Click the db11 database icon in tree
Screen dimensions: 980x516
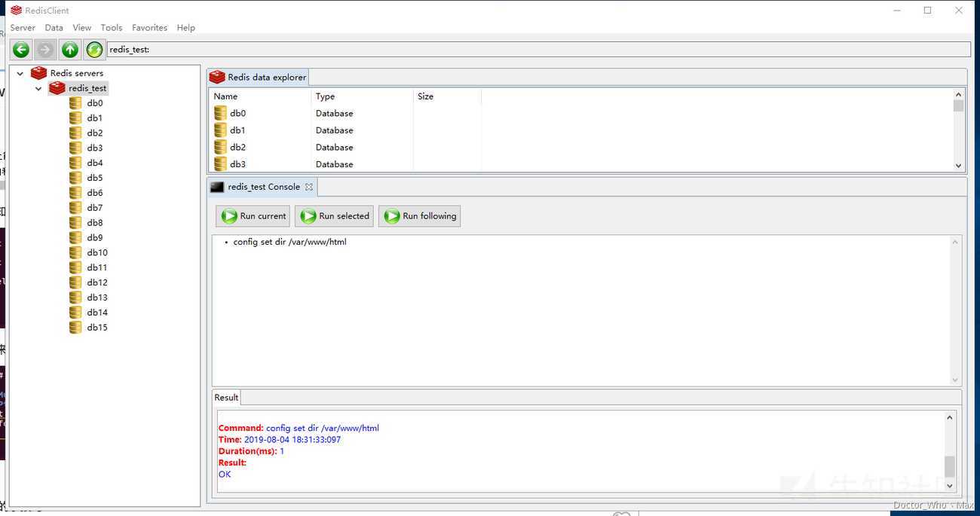click(x=75, y=267)
